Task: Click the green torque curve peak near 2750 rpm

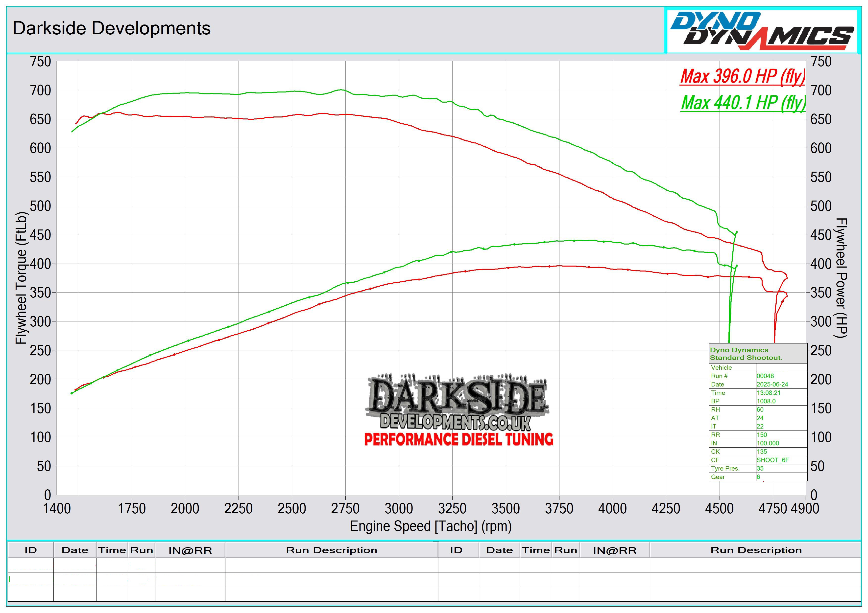Action: [x=341, y=90]
